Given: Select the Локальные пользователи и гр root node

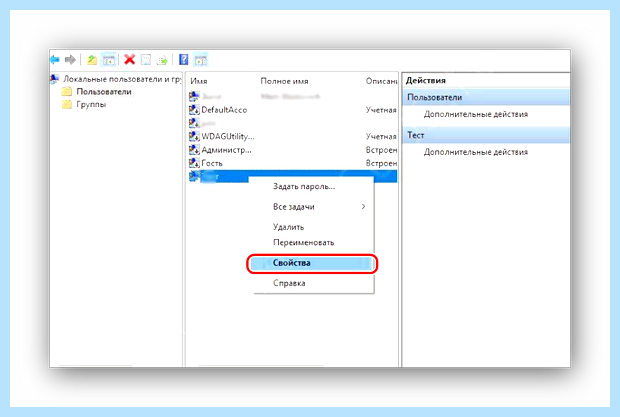Looking at the screenshot, I should coord(122,79).
